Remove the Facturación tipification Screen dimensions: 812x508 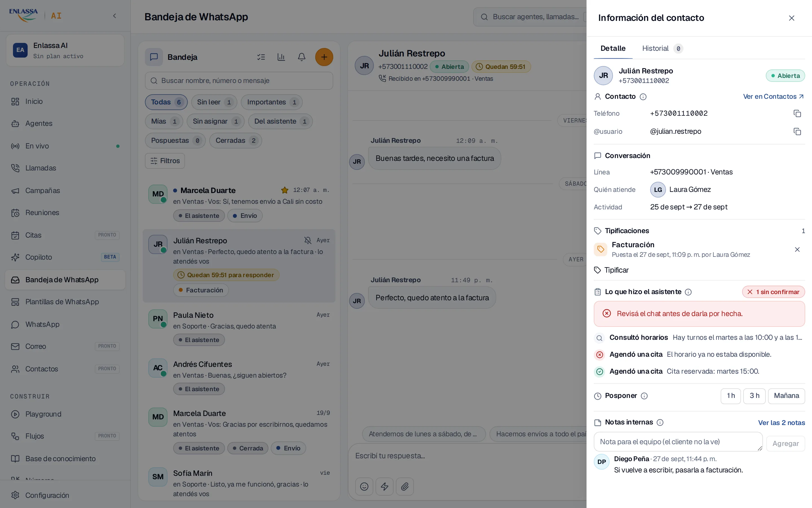coord(797,249)
